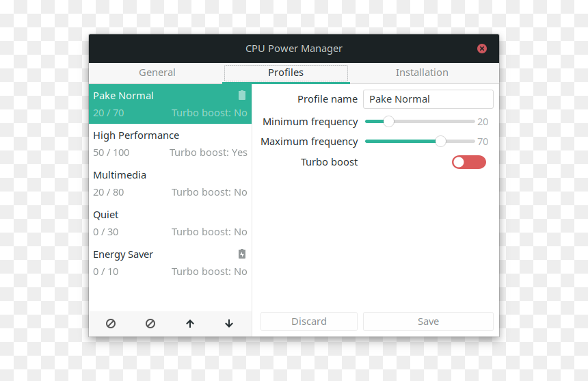The width and height of the screenshot is (588, 381).
Task: Click the charging battery icon on Energy Saver
Action: coord(242,254)
